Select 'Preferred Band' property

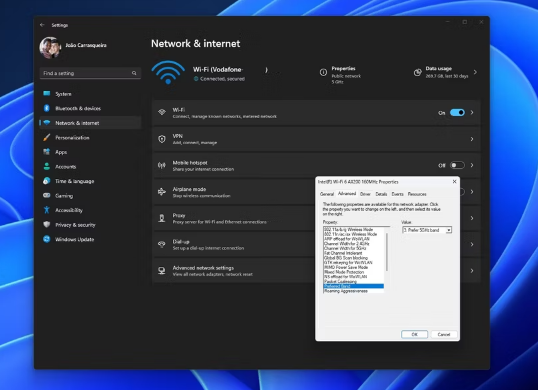click(354, 286)
